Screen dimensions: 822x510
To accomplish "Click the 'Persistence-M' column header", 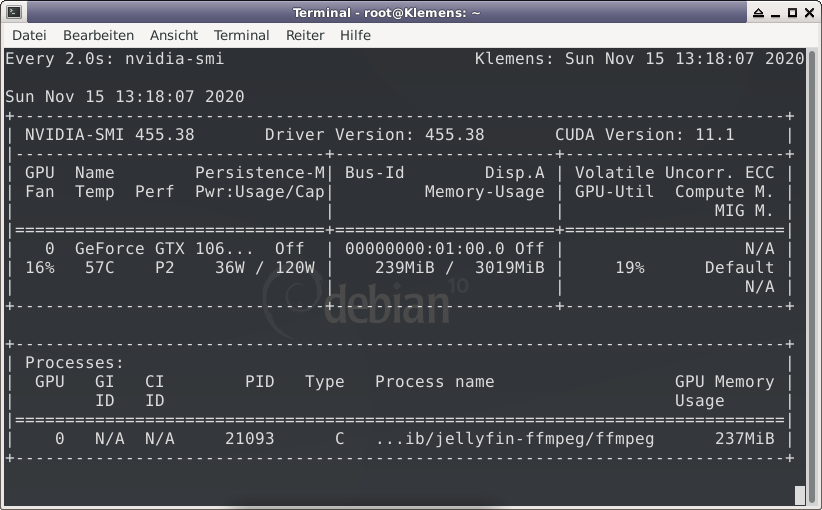I will coord(260,172).
